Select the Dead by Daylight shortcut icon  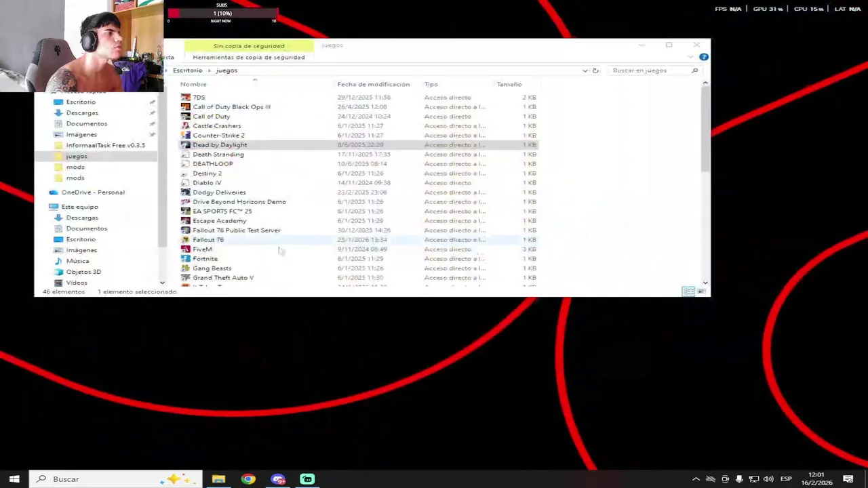click(186, 145)
